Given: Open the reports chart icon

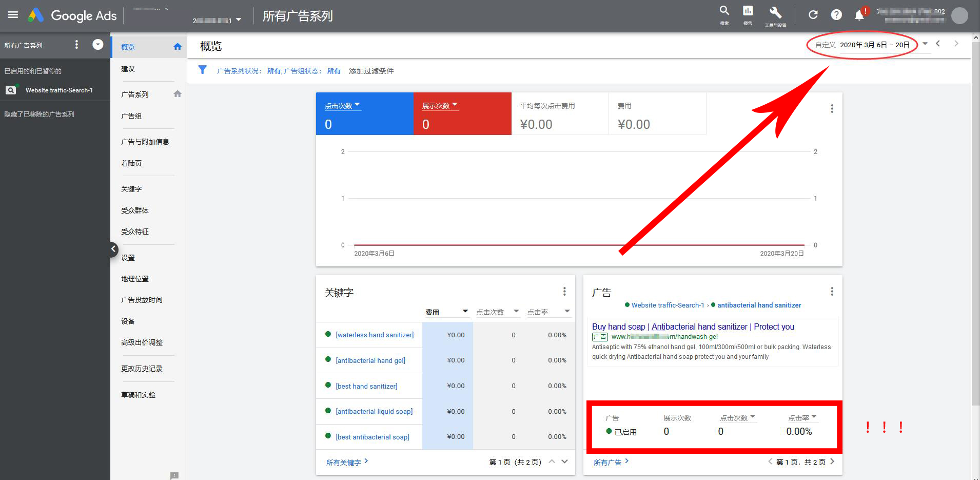Looking at the screenshot, I should coord(748,11).
